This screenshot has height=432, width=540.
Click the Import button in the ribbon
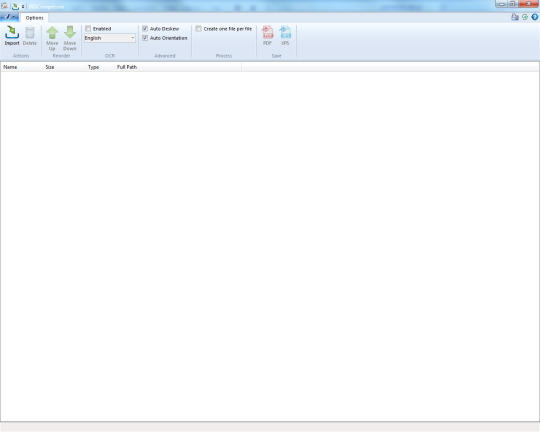12,35
